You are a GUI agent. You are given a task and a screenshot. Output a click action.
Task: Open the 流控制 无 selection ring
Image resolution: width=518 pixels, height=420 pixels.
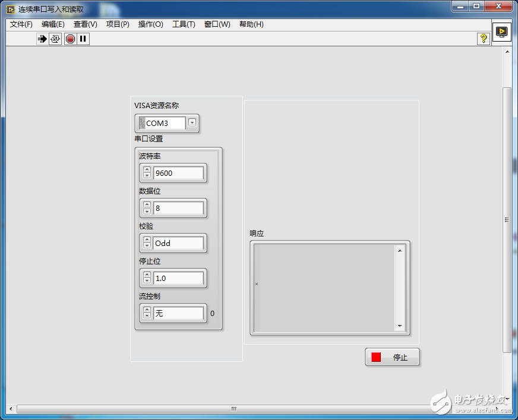click(178, 313)
